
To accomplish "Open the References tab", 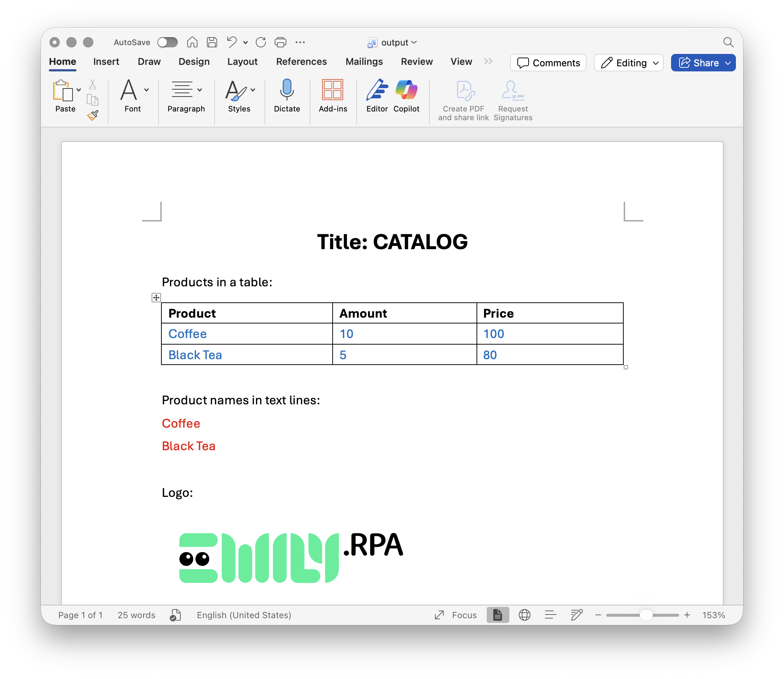I will (301, 62).
